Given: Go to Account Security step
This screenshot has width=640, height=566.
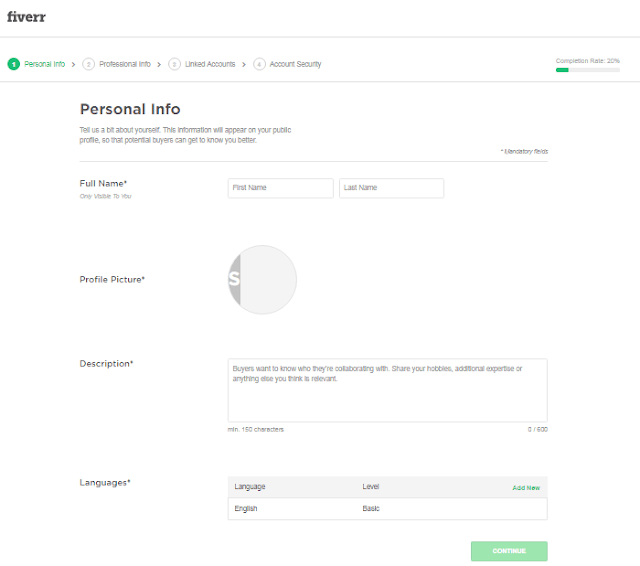Looking at the screenshot, I should (x=296, y=64).
